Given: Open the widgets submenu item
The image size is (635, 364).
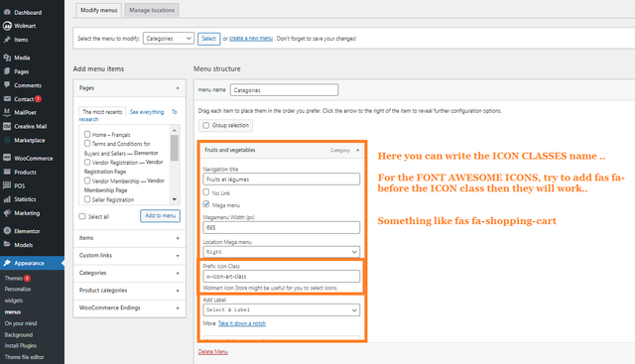Looking at the screenshot, I should coord(14,301).
